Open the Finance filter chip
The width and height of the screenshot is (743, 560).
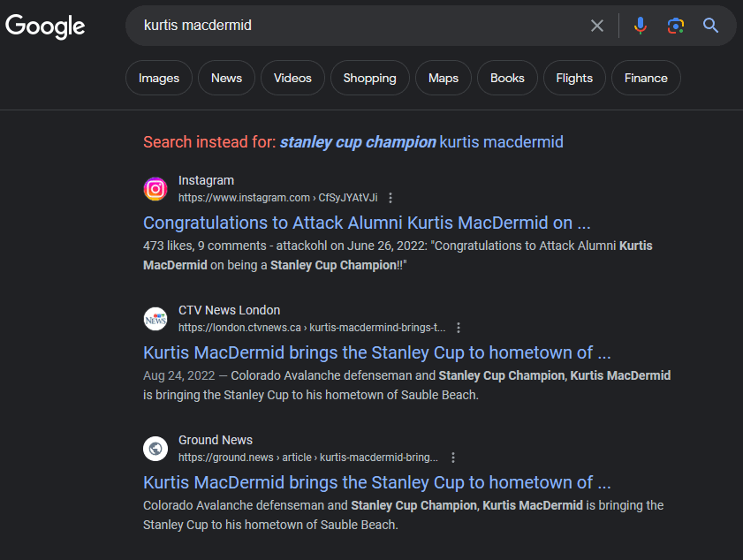(x=646, y=78)
